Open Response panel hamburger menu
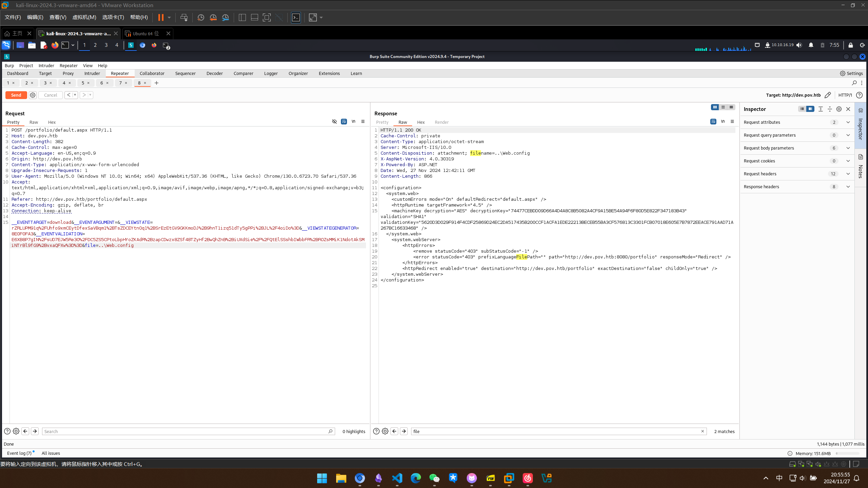Image resolution: width=868 pixels, height=488 pixels. click(x=732, y=122)
